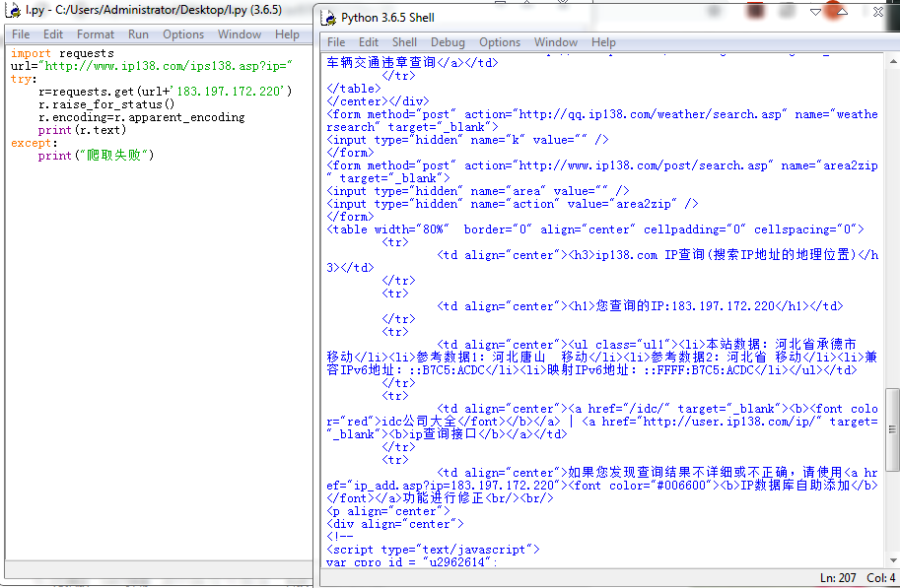
Task: Open Edit menu in l.py editor window
Action: pos(53,34)
